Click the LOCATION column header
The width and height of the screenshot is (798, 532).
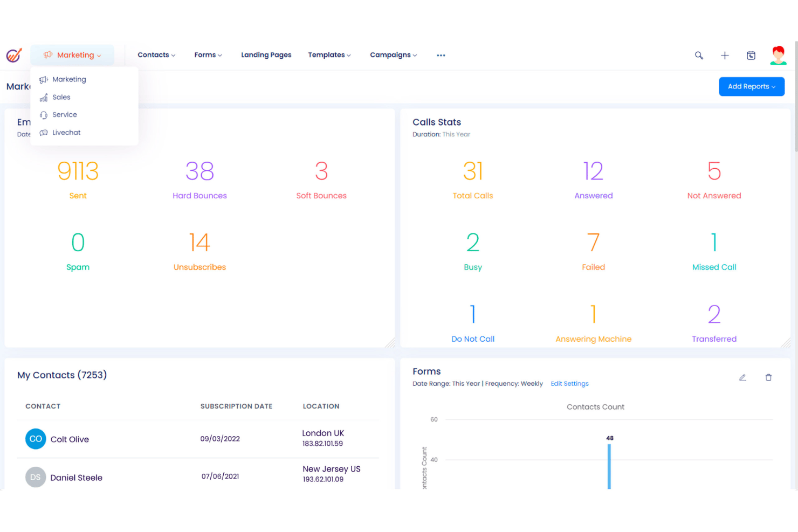point(321,406)
